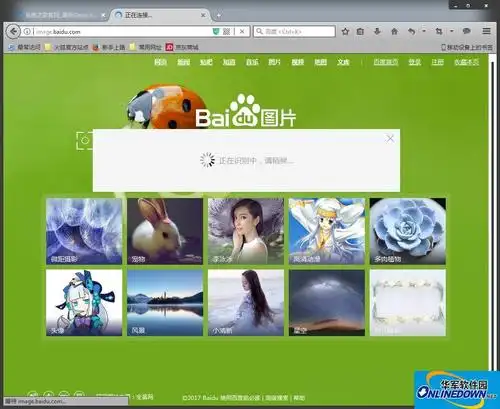The width and height of the screenshot is (500, 409).
Task: Click the 登录 login link
Action: tap(415, 62)
